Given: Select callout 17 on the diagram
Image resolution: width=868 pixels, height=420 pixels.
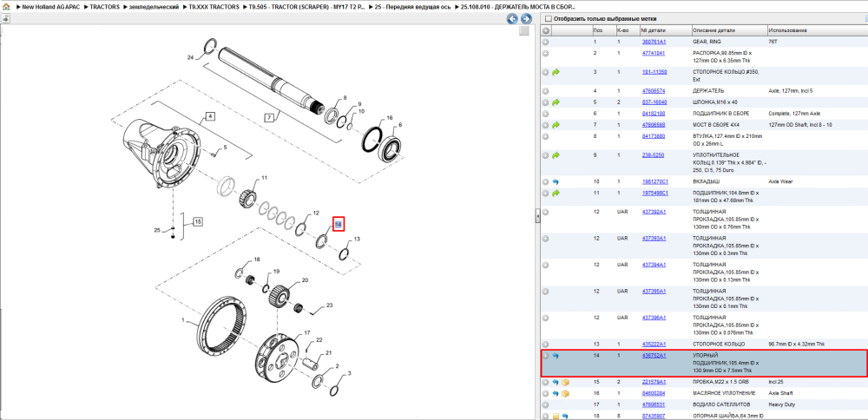Looking at the screenshot, I should [x=307, y=333].
